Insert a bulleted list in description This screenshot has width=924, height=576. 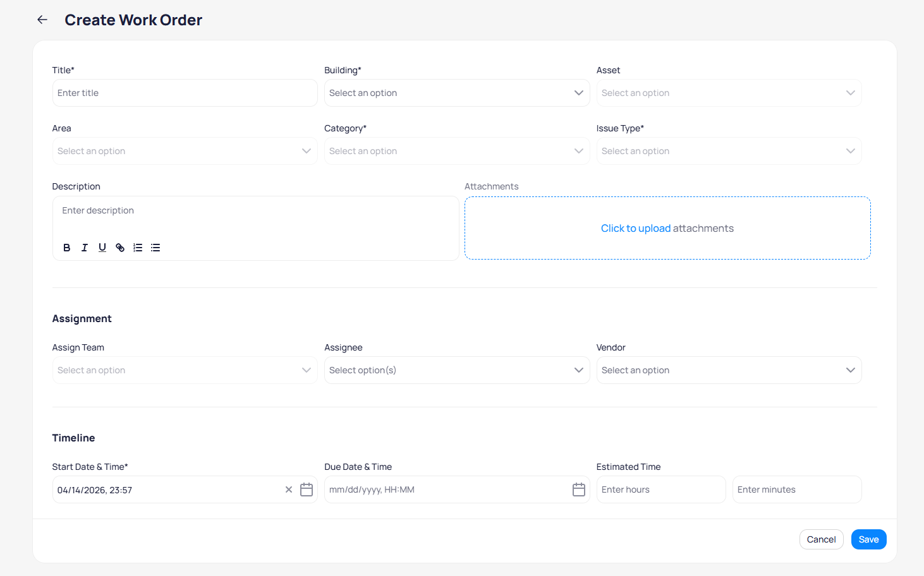click(155, 248)
